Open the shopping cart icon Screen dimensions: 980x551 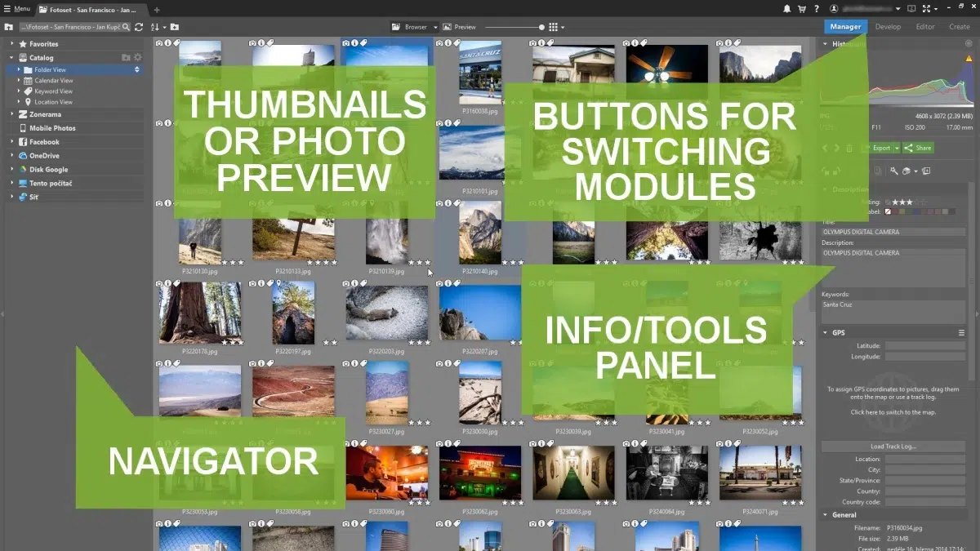803,9
